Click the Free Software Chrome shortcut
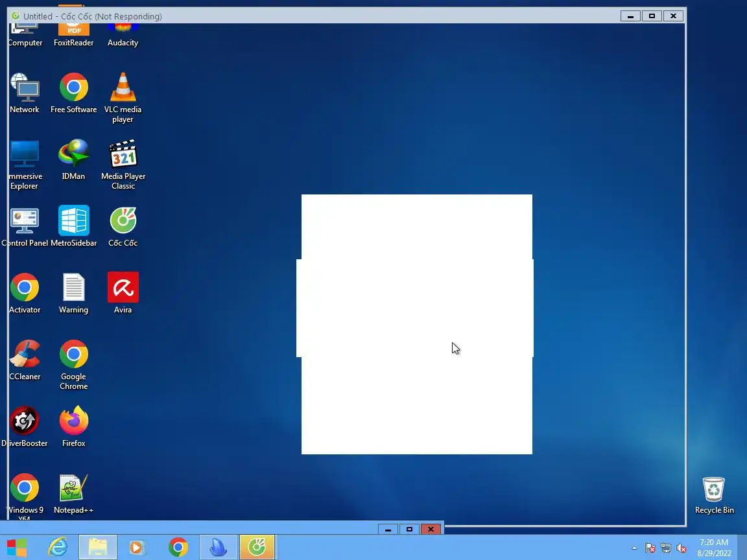 [x=73, y=93]
